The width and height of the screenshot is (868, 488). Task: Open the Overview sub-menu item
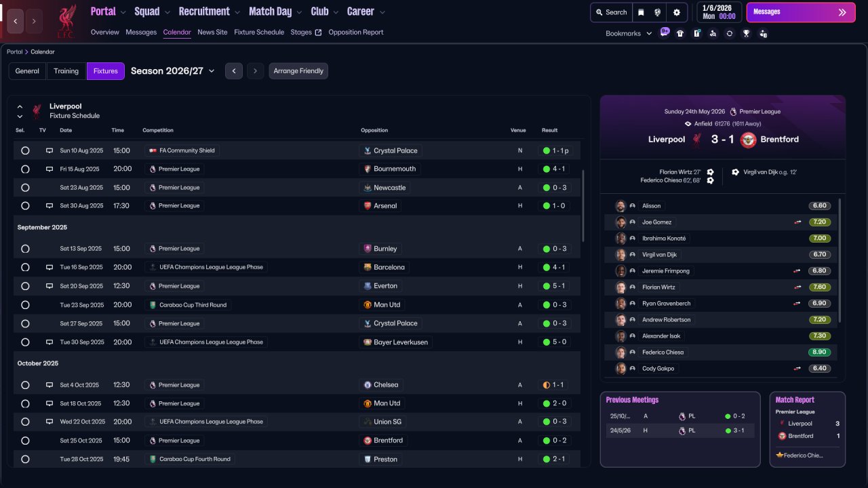click(x=105, y=33)
